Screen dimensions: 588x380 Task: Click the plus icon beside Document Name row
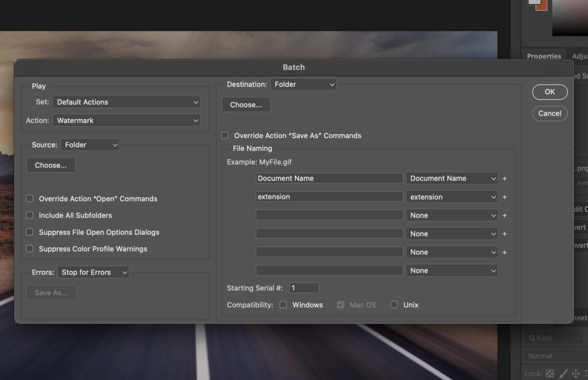tap(504, 179)
